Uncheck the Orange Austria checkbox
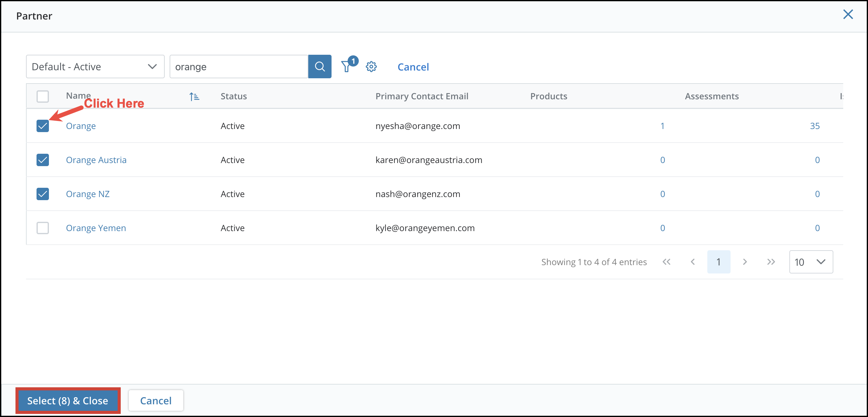868x417 pixels. [42, 160]
